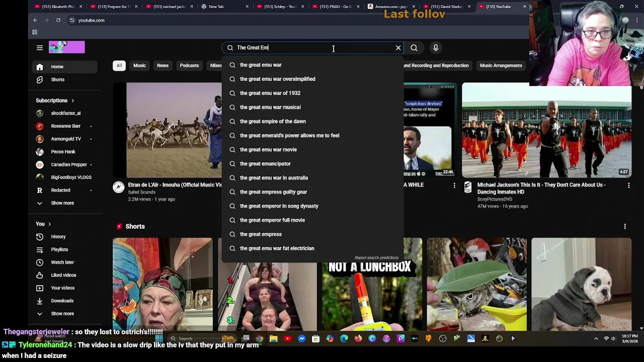Choose suggestion 'the great empire of the dawn'
The image size is (644, 362).
(x=312, y=121)
